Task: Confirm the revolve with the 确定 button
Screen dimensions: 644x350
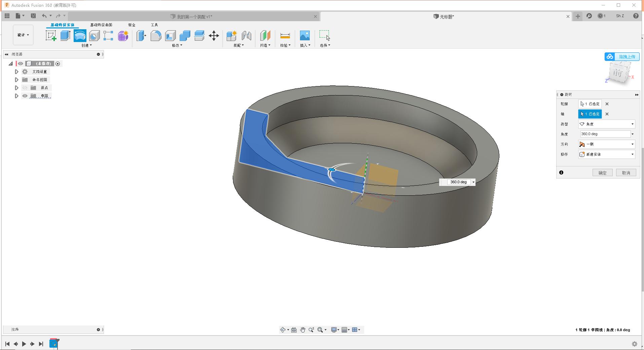Action: [x=602, y=172]
